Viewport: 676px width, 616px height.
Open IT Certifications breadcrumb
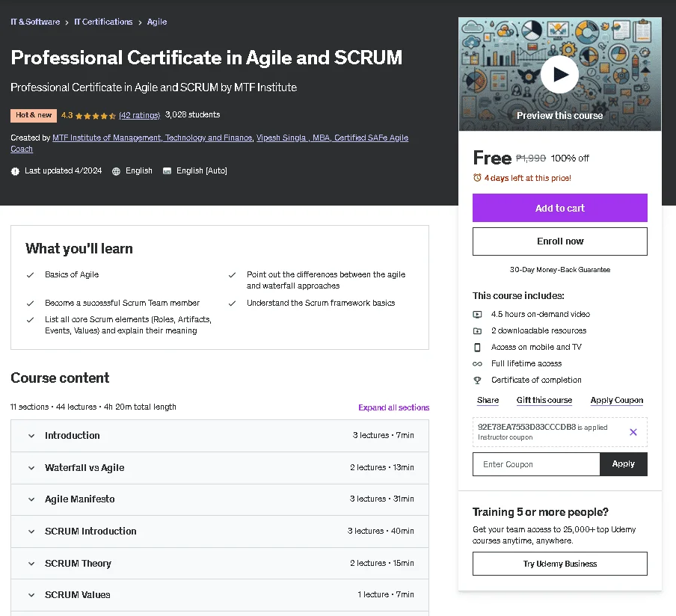[x=103, y=22]
